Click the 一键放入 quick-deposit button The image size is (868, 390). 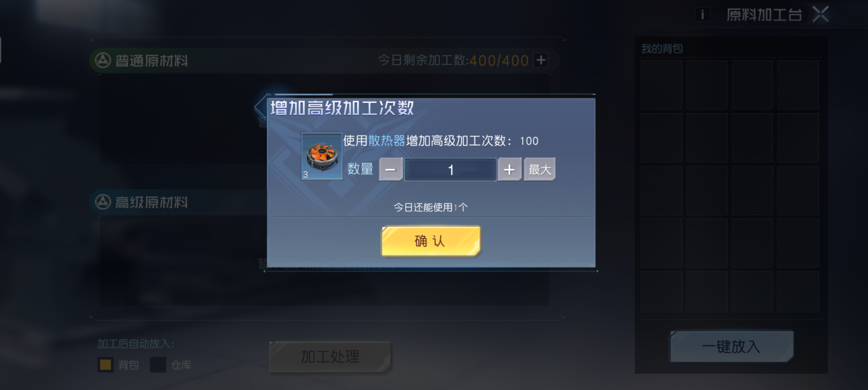click(731, 346)
